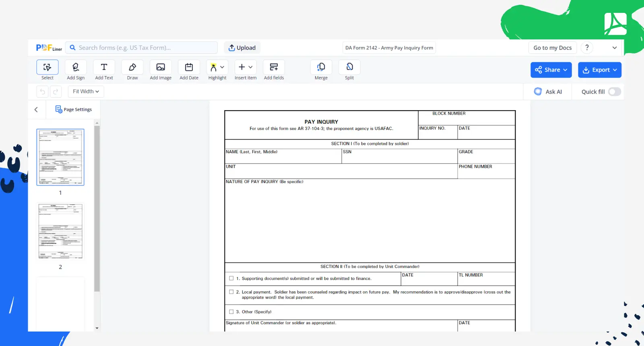Open the Fit Width zoom dropdown

tap(86, 92)
